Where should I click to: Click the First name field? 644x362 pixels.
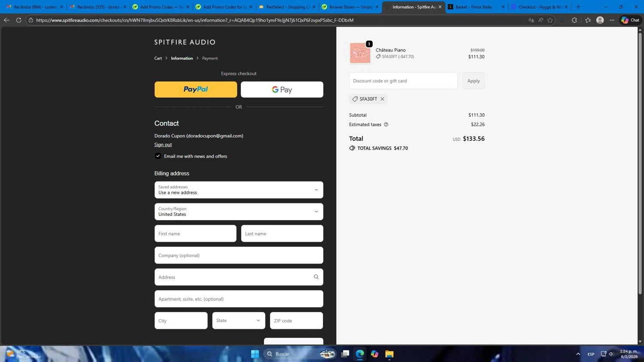pyautogui.click(x=195, y=234)
